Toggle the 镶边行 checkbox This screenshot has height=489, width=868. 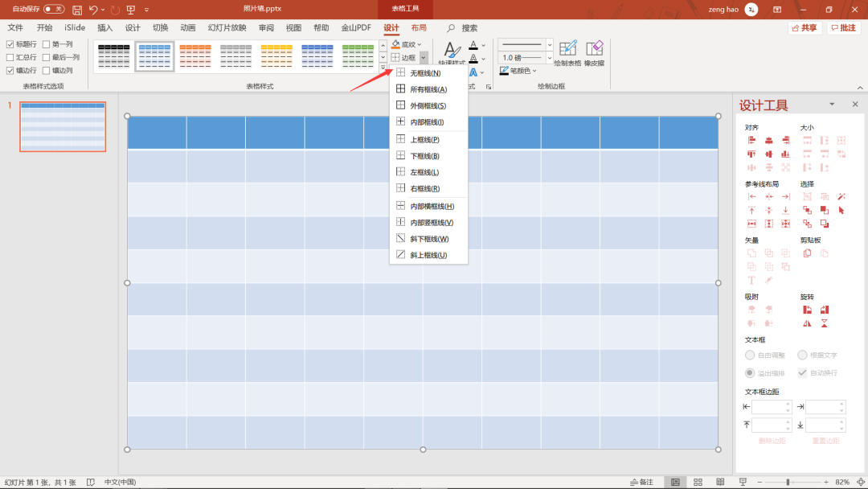[10, 70]
